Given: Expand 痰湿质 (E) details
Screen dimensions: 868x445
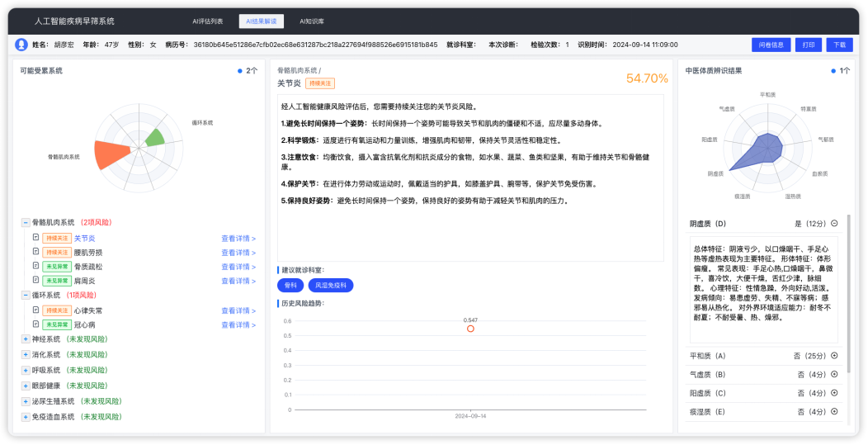Looking at the screenshot, I should tap(834, 411).
